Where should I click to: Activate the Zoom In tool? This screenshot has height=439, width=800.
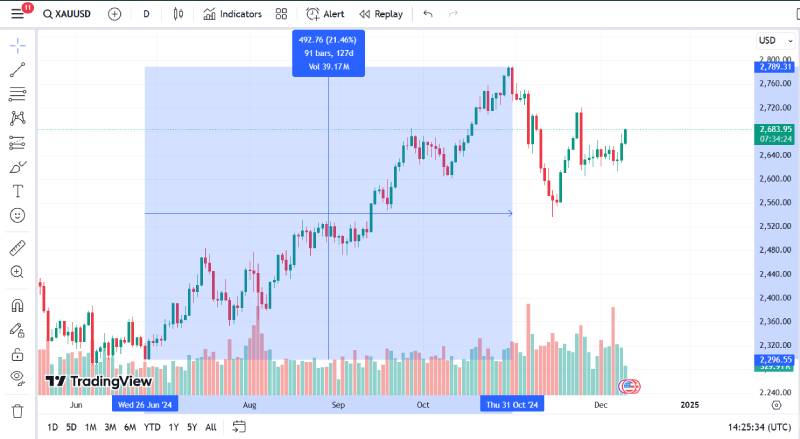click(x=17, y=271)
